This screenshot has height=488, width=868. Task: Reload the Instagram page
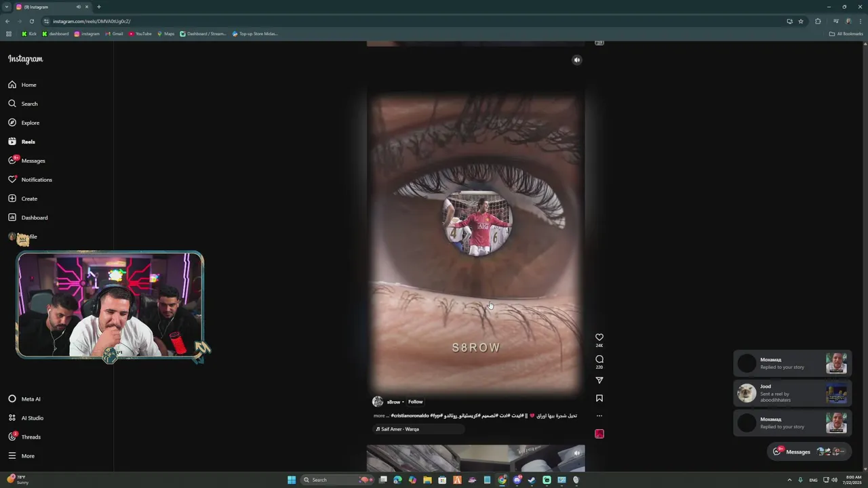31,21
